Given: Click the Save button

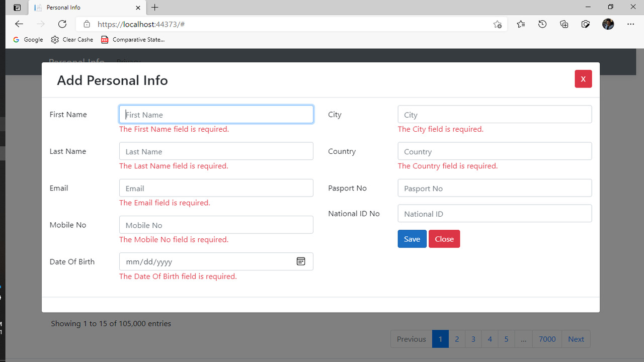Looking at the screenshot, I should click(x=412, y=239).
